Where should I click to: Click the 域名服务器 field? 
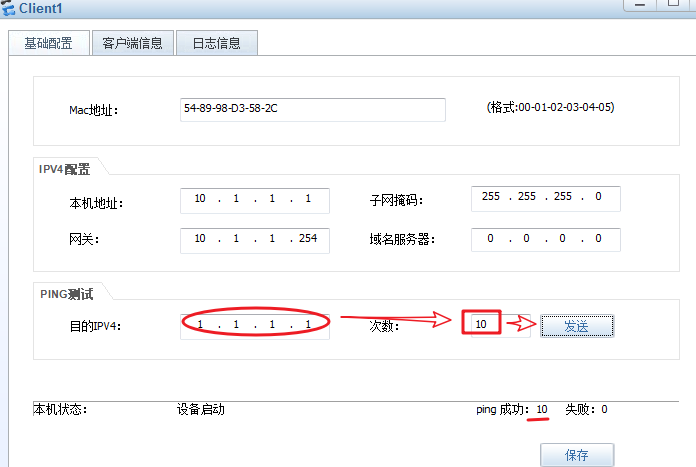tap(546, 239)
